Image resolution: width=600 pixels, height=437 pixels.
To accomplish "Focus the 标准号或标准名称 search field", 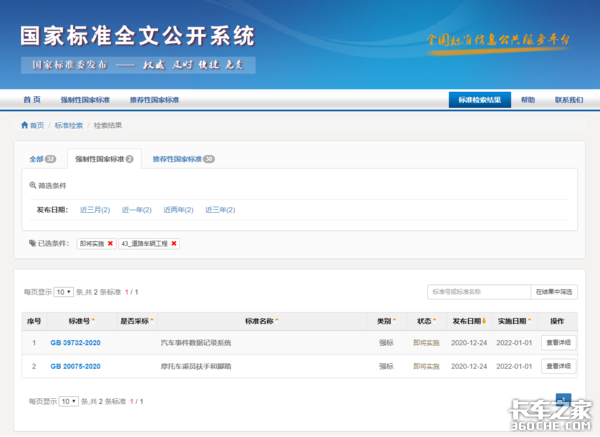I will tap(477, 292).
